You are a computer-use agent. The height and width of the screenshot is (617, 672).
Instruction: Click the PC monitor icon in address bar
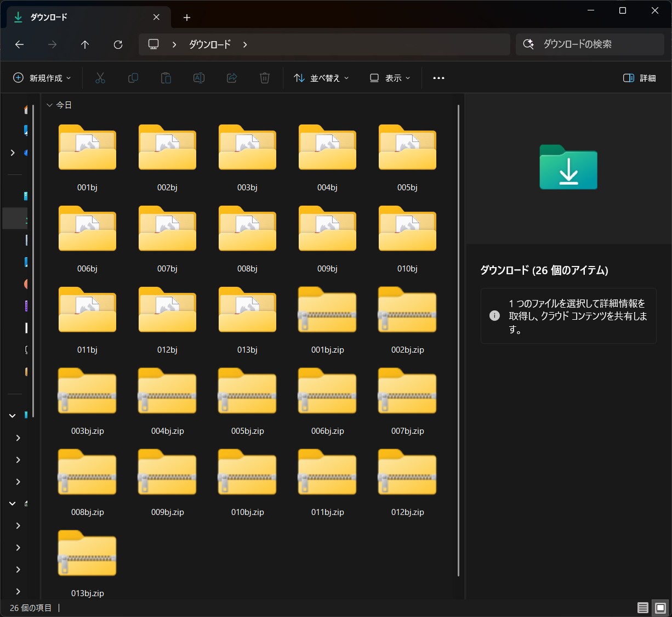point(153,44)
